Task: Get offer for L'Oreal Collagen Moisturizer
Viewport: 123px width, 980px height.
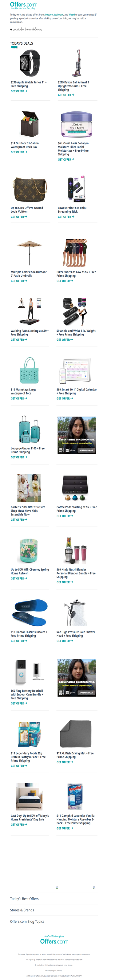Action: point(66,159)
